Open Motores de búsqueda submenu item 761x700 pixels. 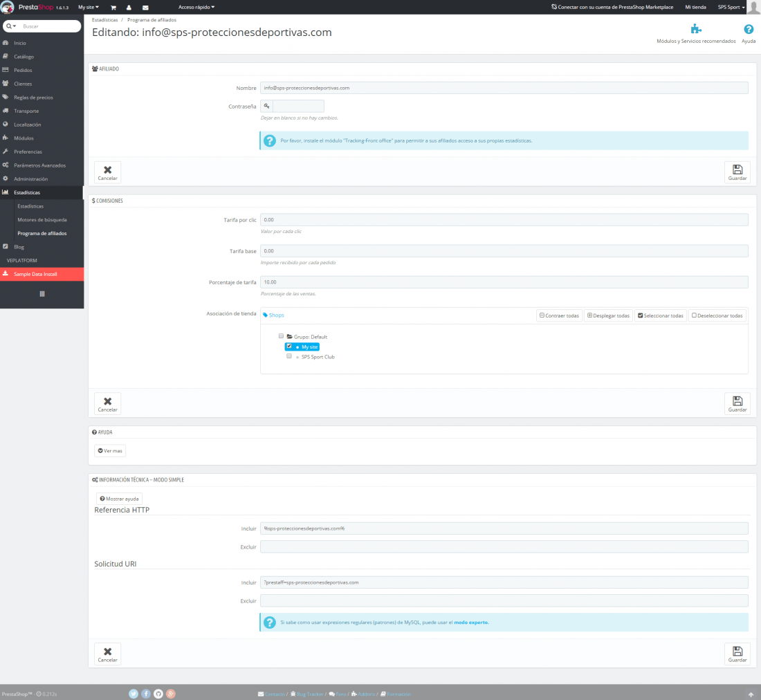(42, 220)
